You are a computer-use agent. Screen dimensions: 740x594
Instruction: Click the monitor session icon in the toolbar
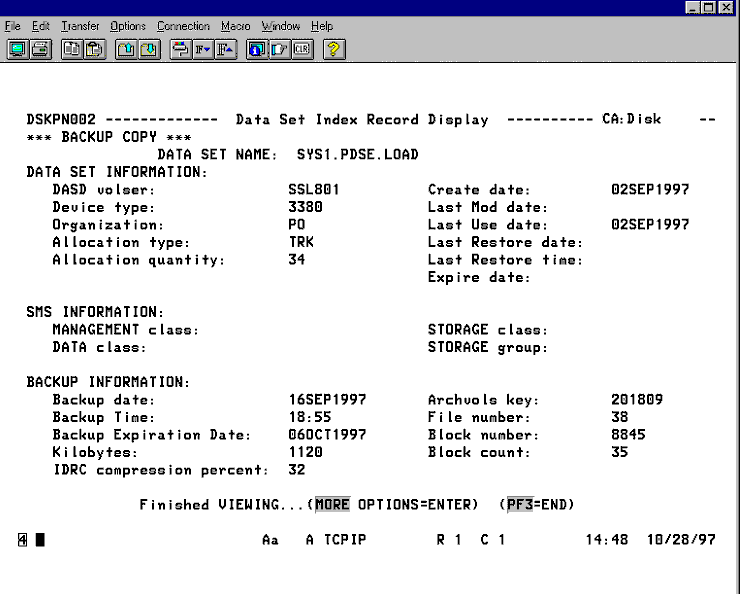click(17, 47)
